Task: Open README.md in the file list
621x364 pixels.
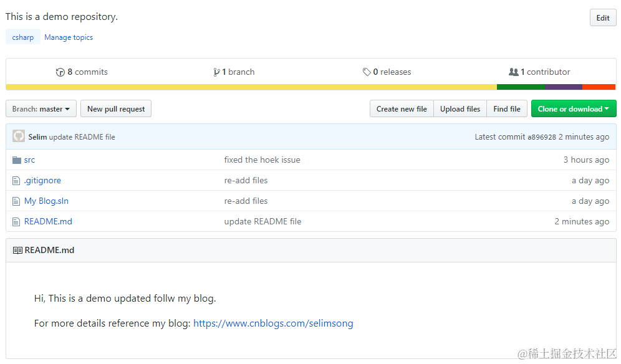Action: pyautogui.click(x=48, y=222)
